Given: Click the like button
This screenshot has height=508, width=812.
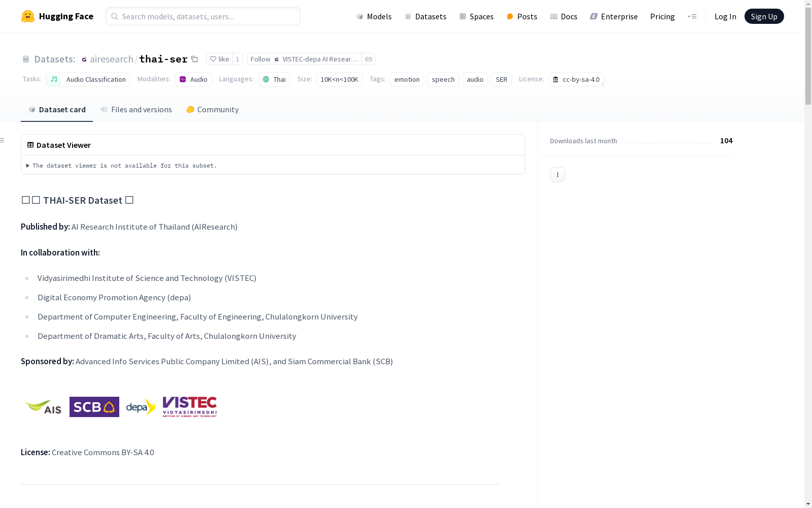Looking at the screenshot, I should point(219,59).
